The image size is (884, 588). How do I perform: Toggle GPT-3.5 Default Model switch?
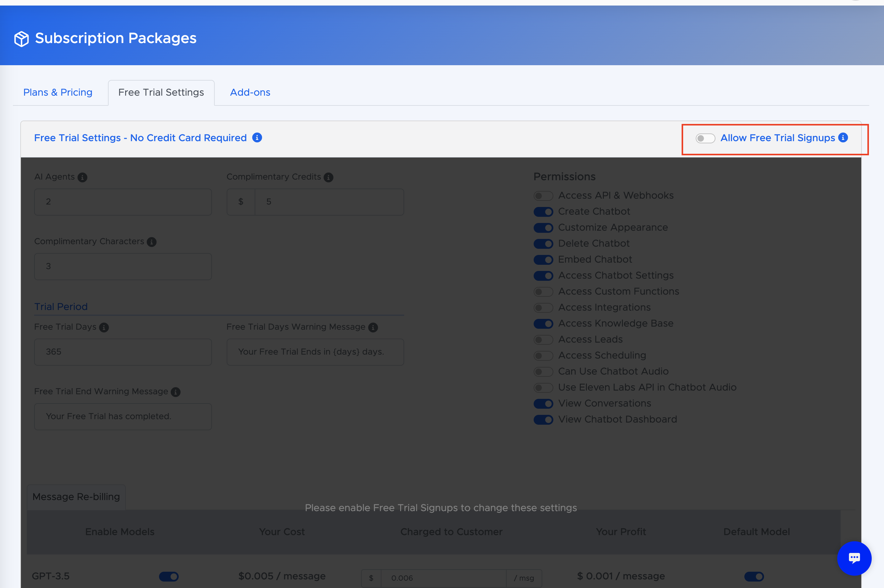(754, 576)
